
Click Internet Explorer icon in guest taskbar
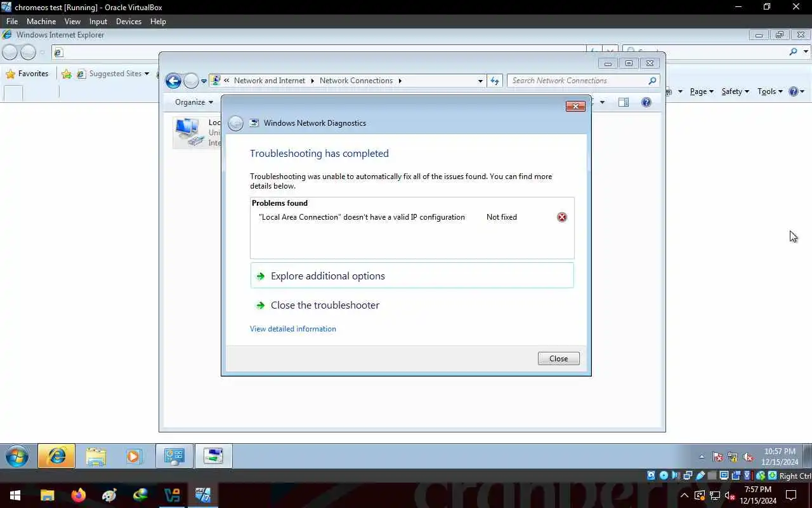(x=56, y=456)
